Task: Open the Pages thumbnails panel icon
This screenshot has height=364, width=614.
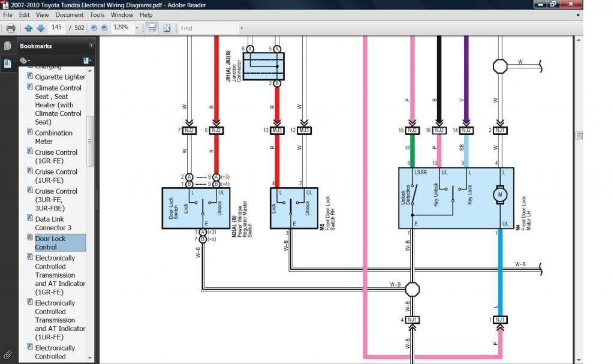Action: 8,46
